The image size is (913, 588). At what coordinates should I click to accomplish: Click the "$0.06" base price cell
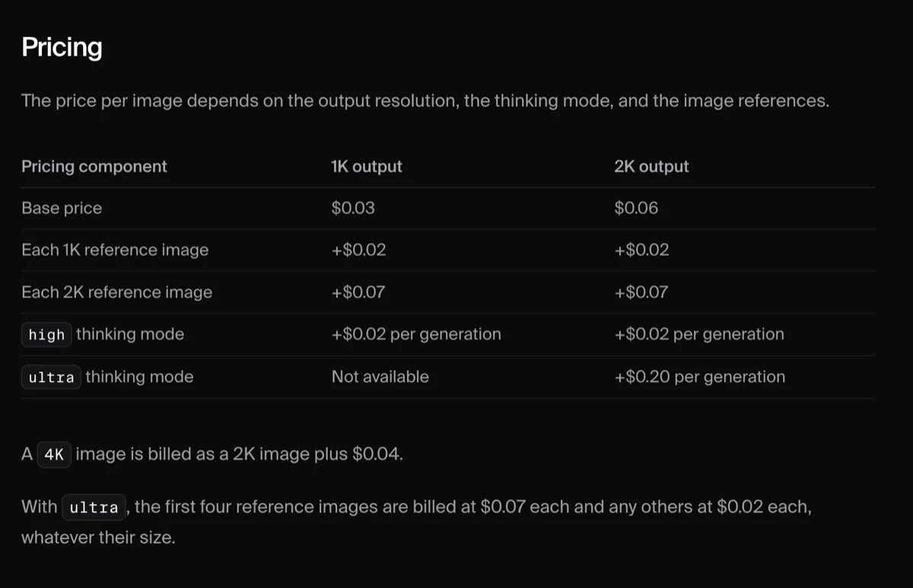(636, 208)
